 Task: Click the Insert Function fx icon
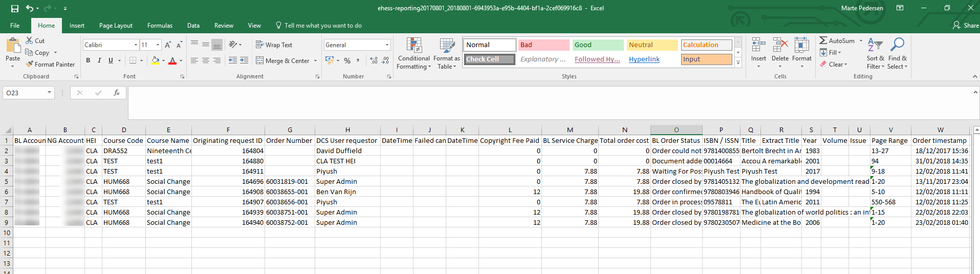point(117,93)
